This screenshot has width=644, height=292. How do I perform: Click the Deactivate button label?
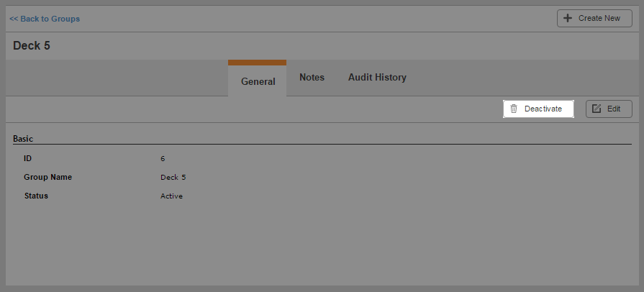pos(543,109)
